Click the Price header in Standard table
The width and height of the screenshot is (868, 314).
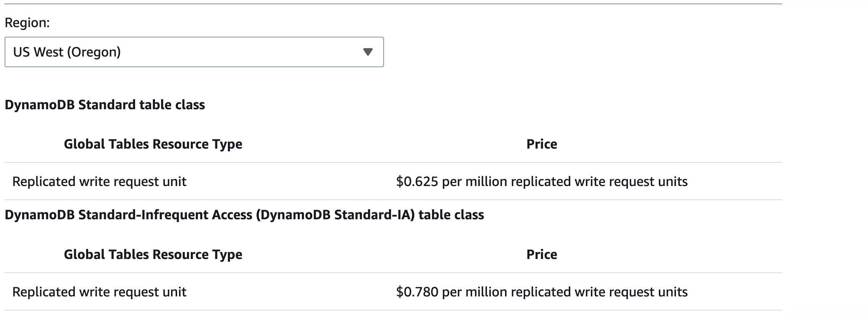(x=541, y=144)
